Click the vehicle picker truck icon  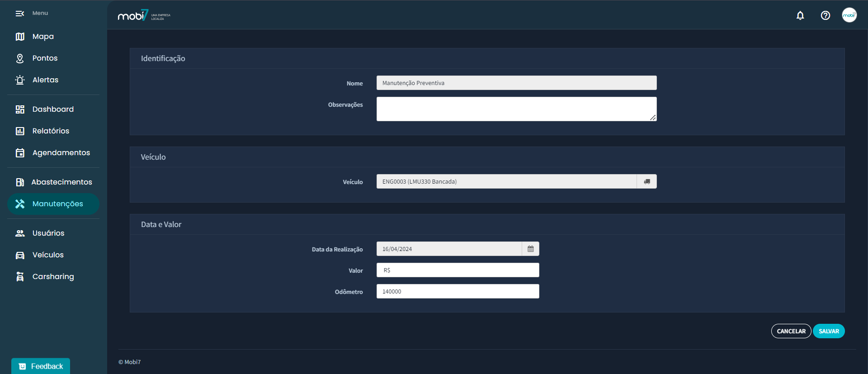tap(646, 181)
